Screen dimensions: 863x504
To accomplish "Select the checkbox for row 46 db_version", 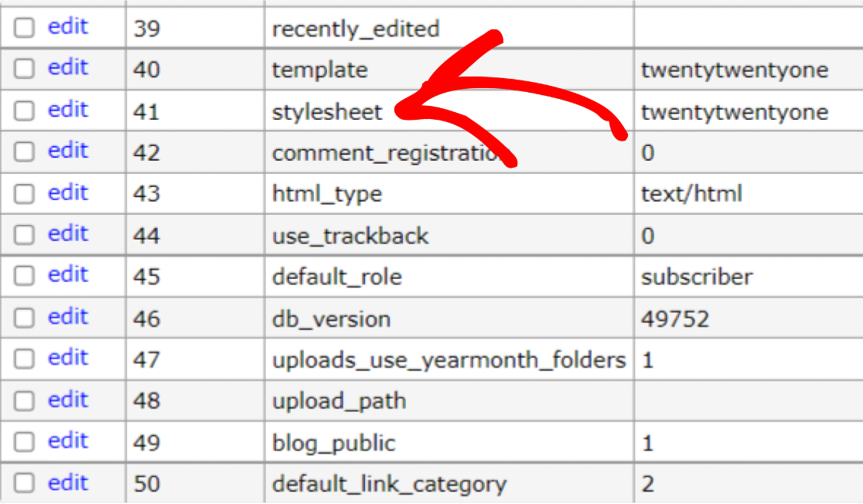I will click(24, 318).
